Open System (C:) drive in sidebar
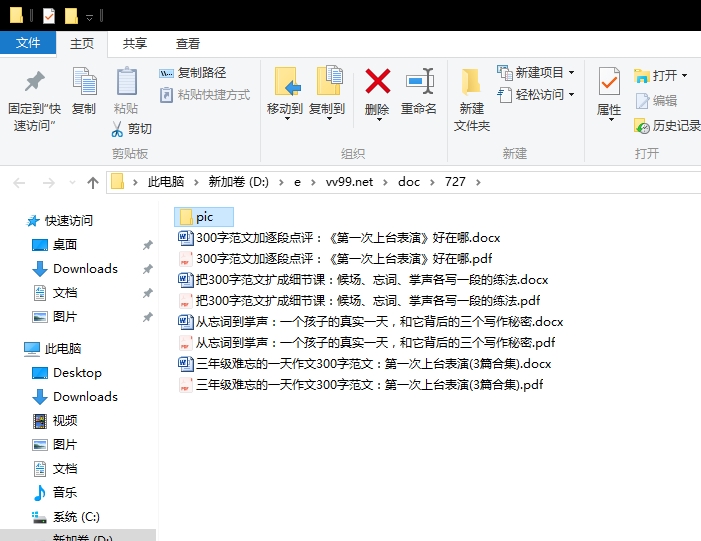 click(66, 517)
